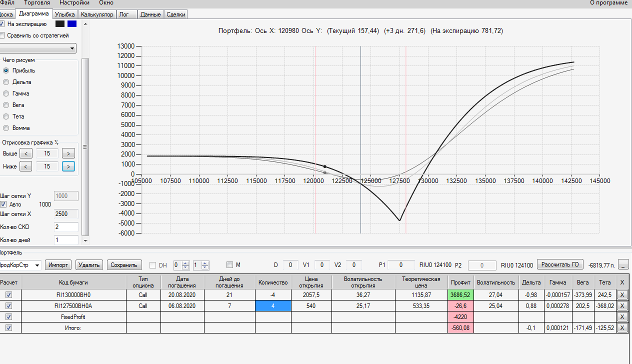This screenshot has height=364, width=632.
Task: Click the left panel vertical scrollbar thumb
Action: pos(85,146)
